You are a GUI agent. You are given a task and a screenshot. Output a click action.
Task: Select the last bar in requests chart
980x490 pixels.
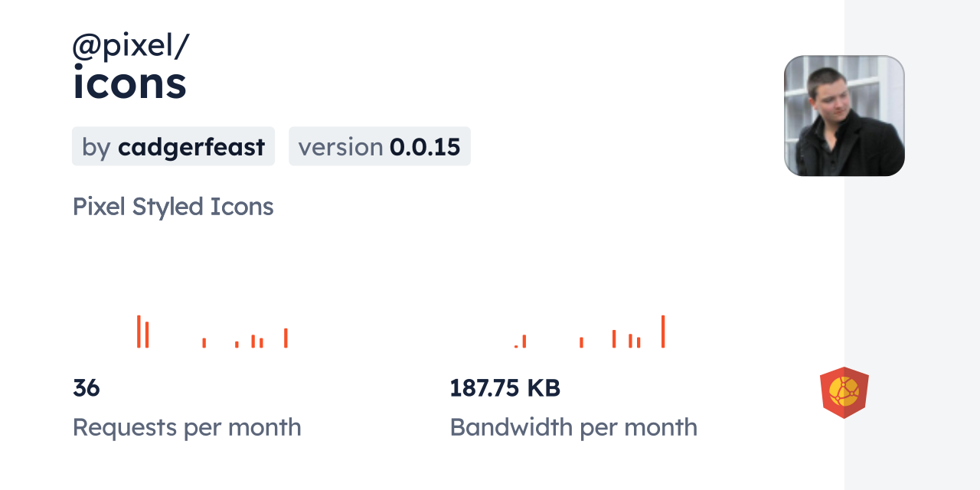pos(286,338)
